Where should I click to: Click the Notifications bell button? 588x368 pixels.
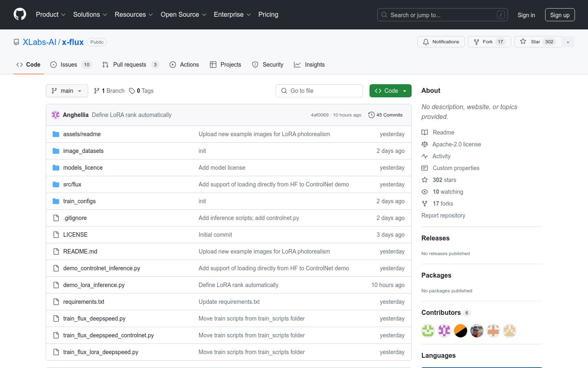(x=441, y=42)
